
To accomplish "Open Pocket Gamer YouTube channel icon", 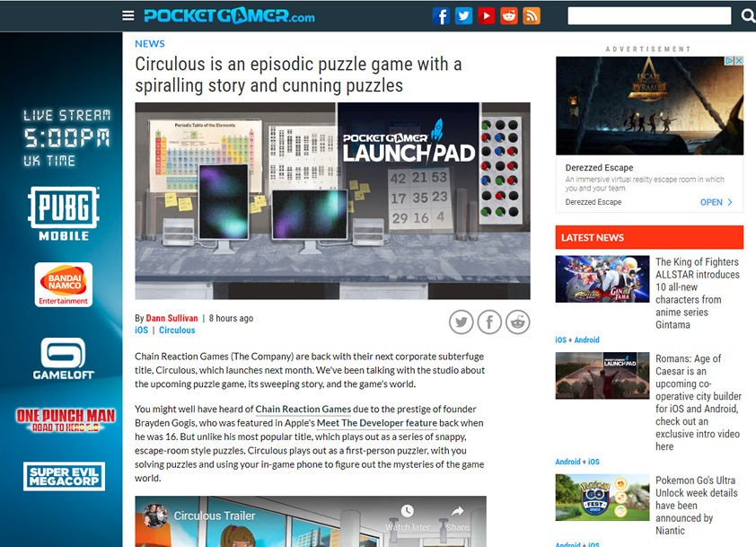I will point(486,16).
